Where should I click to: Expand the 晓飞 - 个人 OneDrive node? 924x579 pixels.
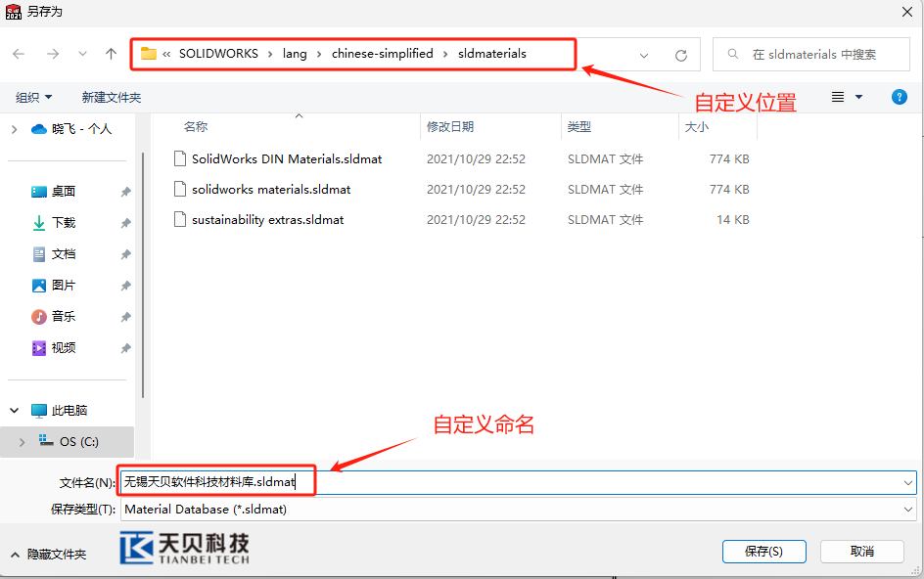(x=14, y=129)
